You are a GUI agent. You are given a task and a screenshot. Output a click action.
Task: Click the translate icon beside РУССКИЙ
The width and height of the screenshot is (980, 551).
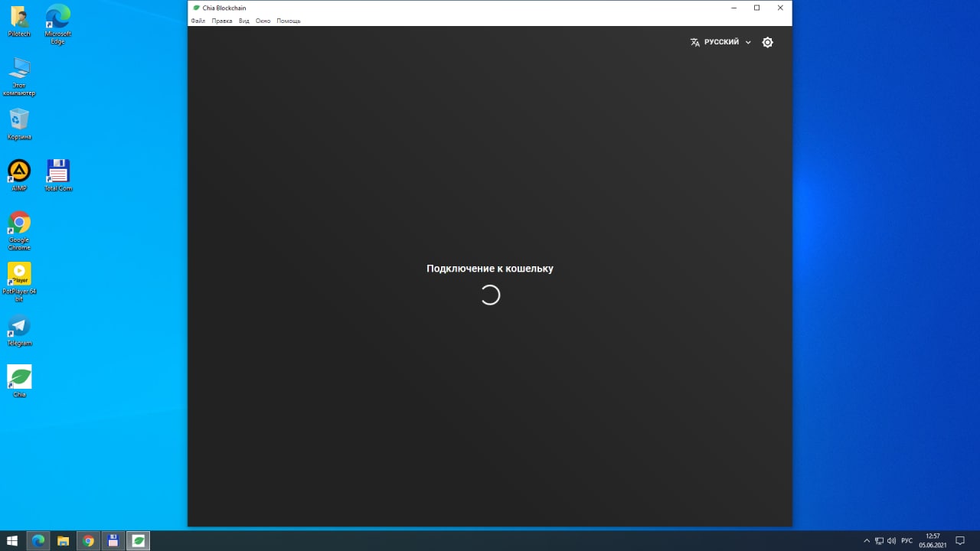(x=695, y=42)
